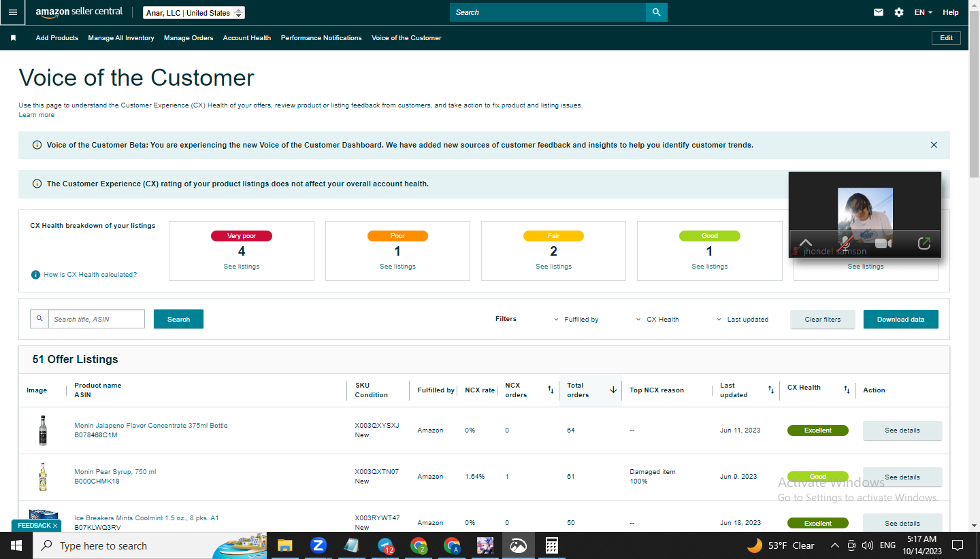See listings under the Good card
980x559 pixels.
[x=709, y=267]
